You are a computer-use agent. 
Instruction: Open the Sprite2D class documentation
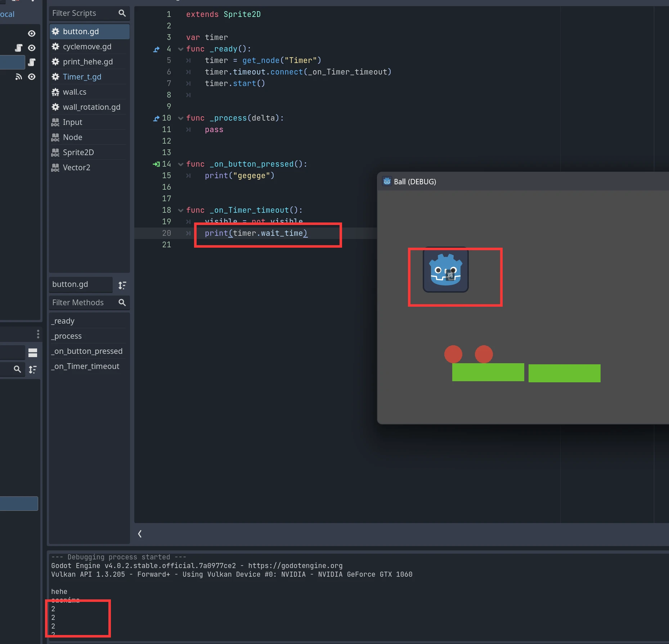pyautogui.click(x=78, y=152)
